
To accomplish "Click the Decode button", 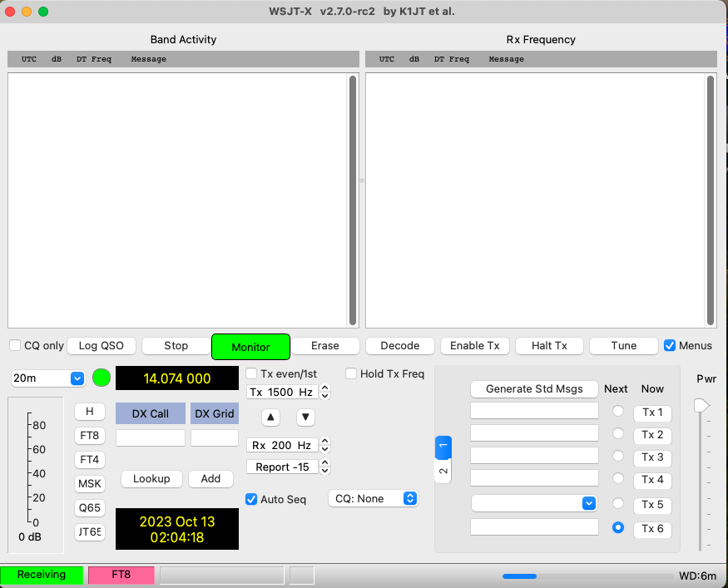I will tap(399, 346).
